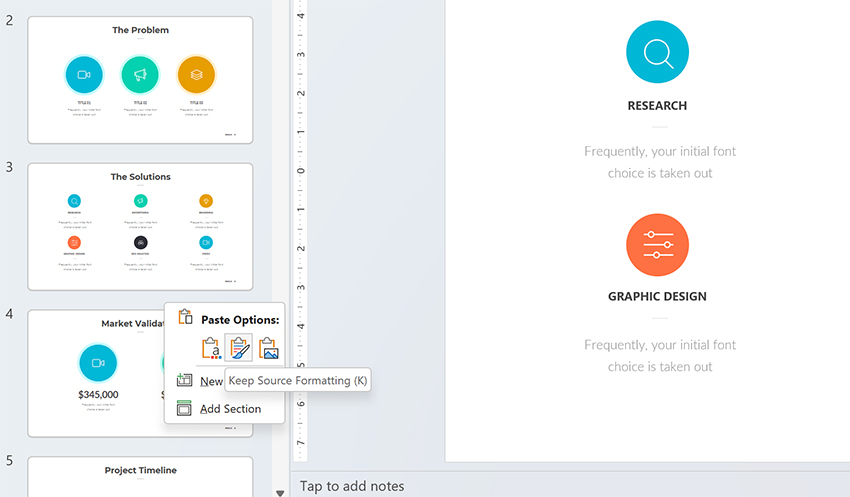Click the black icon in slide 3 thumbnail

pyautogui.click(x=140, y=242)
